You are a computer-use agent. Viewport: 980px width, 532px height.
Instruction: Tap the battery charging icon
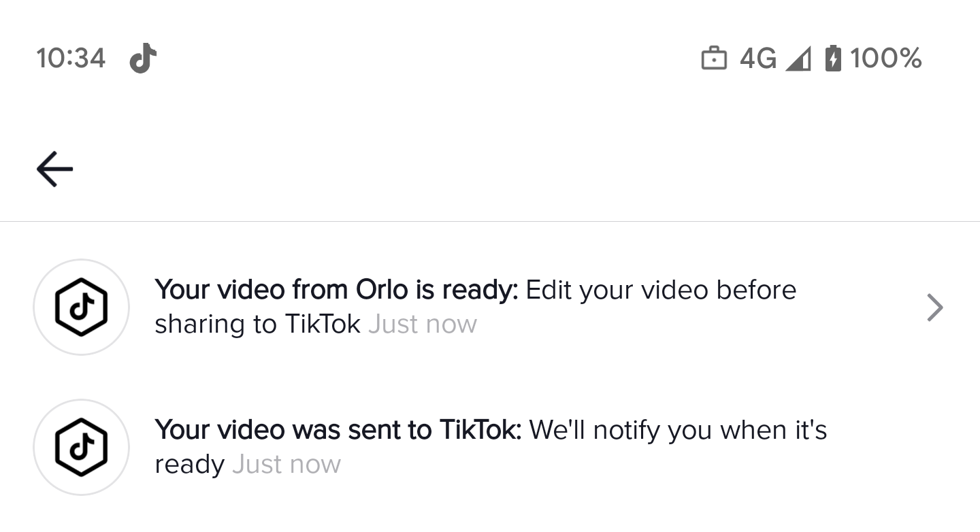(833, 59)
